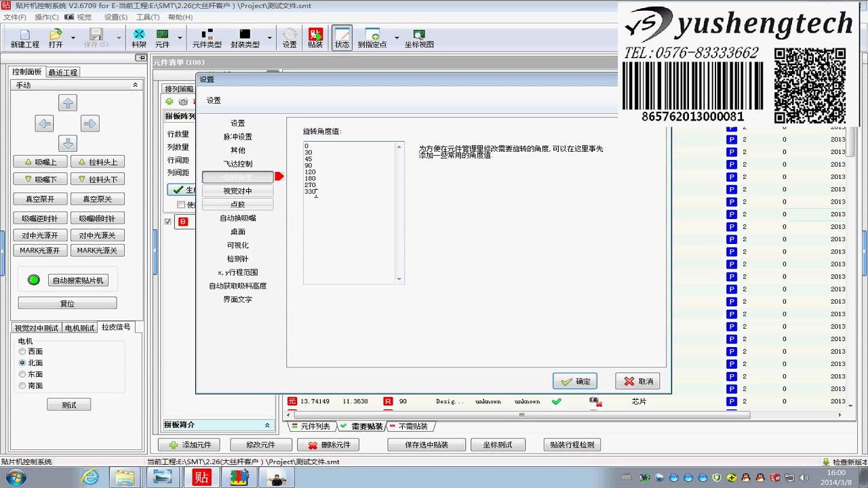Image resolution: width=868 pixels, height=488 pixels.
Task: Toggle the checkbox beside red B row
Action: (168, 222)
